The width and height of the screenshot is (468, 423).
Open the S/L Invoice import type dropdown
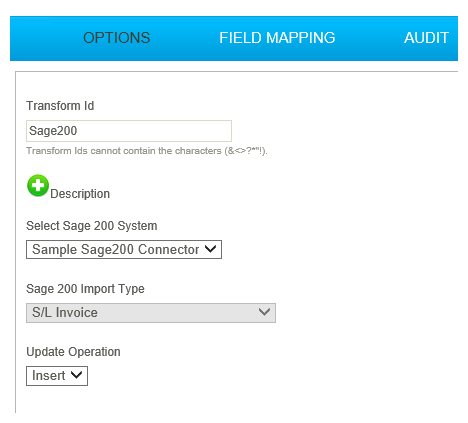151,313
